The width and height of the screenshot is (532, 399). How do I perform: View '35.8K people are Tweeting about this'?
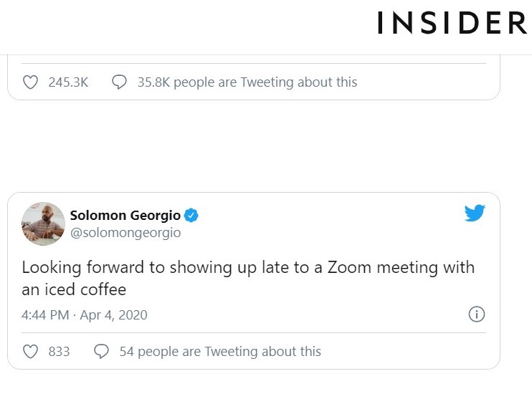(247, 82)
